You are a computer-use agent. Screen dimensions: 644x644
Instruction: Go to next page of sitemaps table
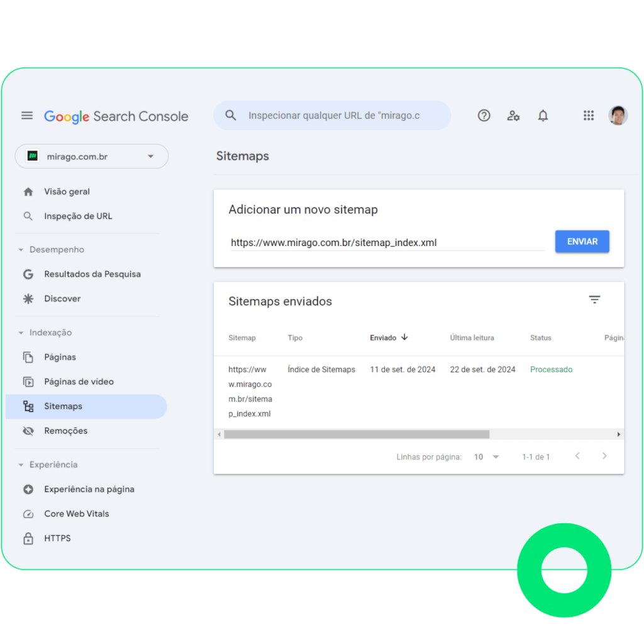point(604,456)
